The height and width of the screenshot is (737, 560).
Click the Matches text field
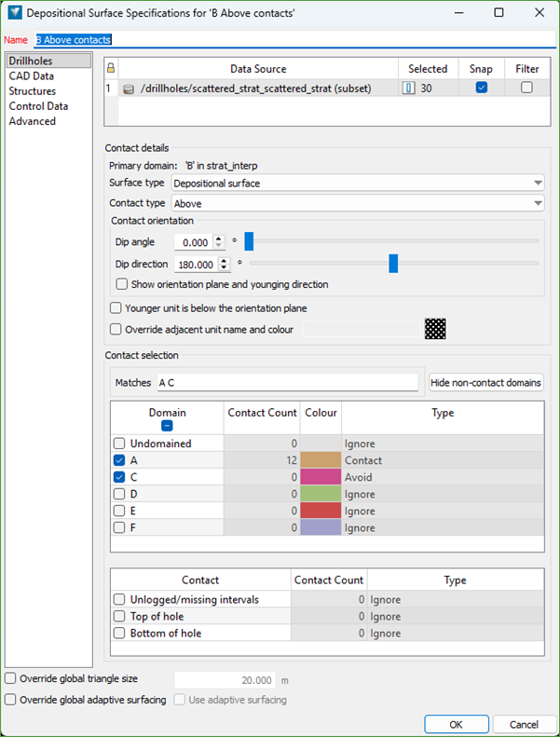tap(287, 383)
